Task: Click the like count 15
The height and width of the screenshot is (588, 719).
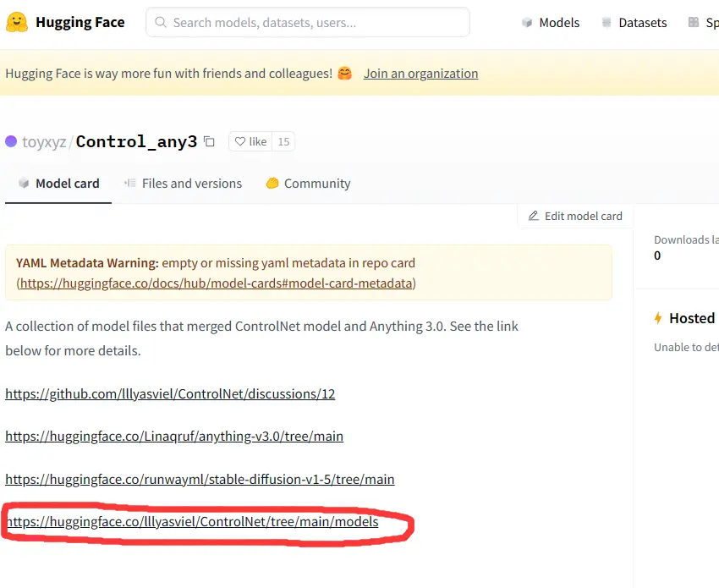Action: (x=283, y=142)
